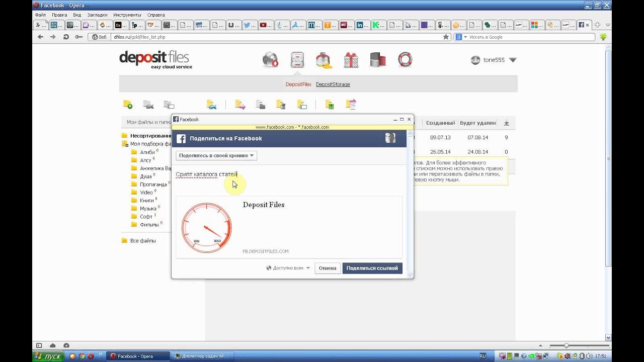Image resolution: width=644 pixels, height=362 pixels.
Task: Click the green download arrow in Opera toolbar
Action: pos(603,37)
